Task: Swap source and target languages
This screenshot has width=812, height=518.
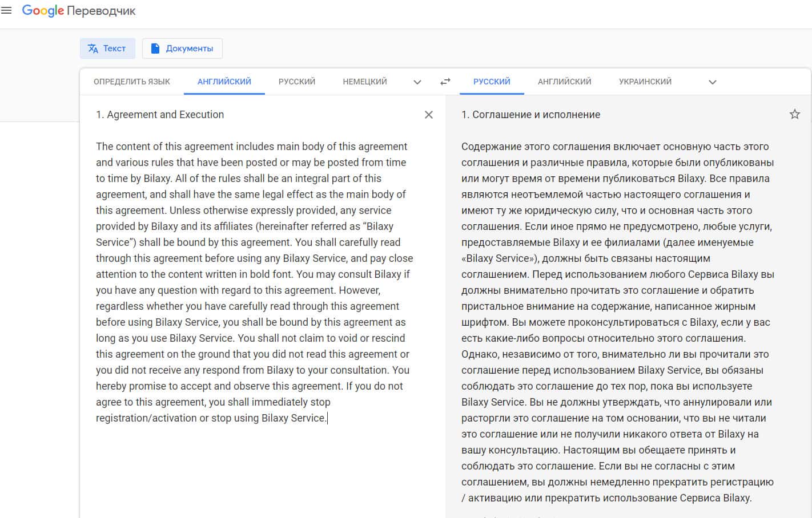Action: (445, 82)
